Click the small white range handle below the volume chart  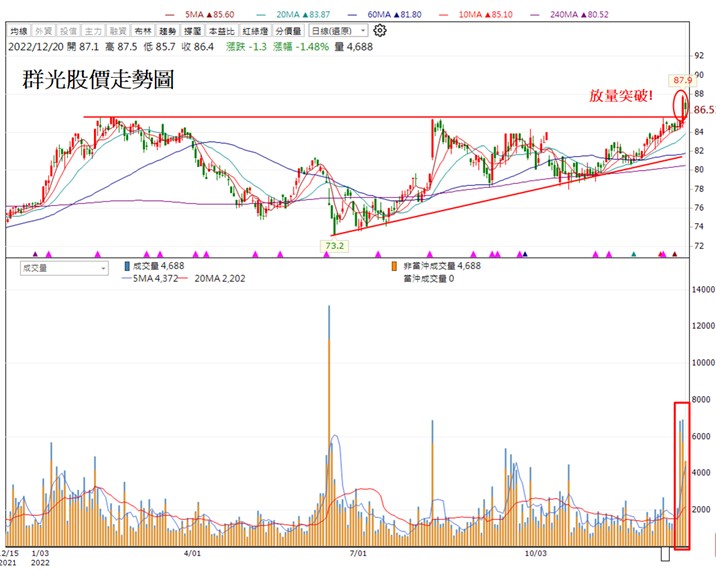665,555
